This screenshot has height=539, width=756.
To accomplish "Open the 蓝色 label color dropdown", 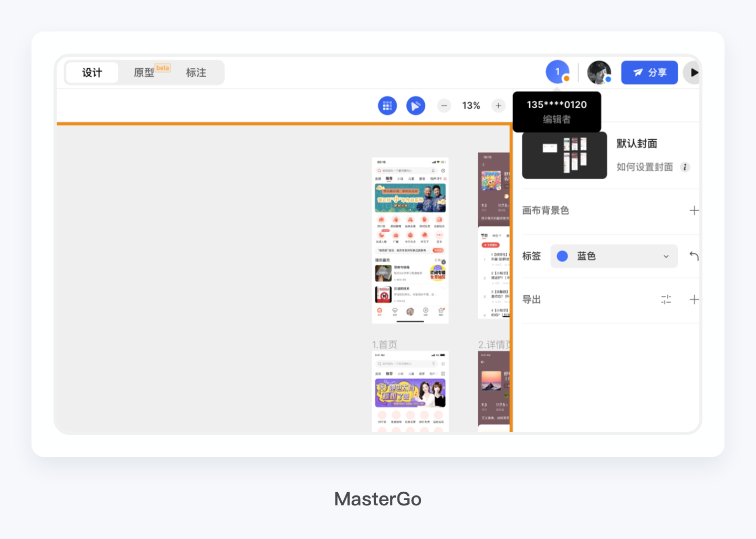I will [613, 256].
